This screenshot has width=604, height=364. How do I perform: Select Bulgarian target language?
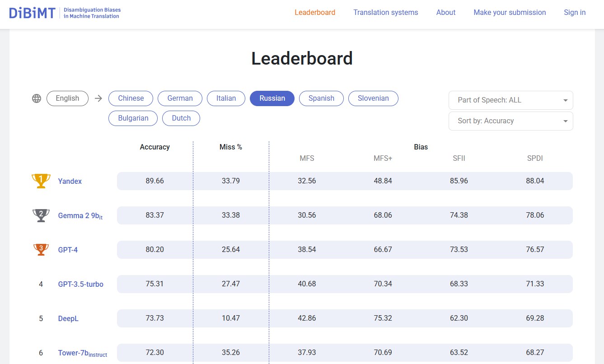(x=133, y=118)
